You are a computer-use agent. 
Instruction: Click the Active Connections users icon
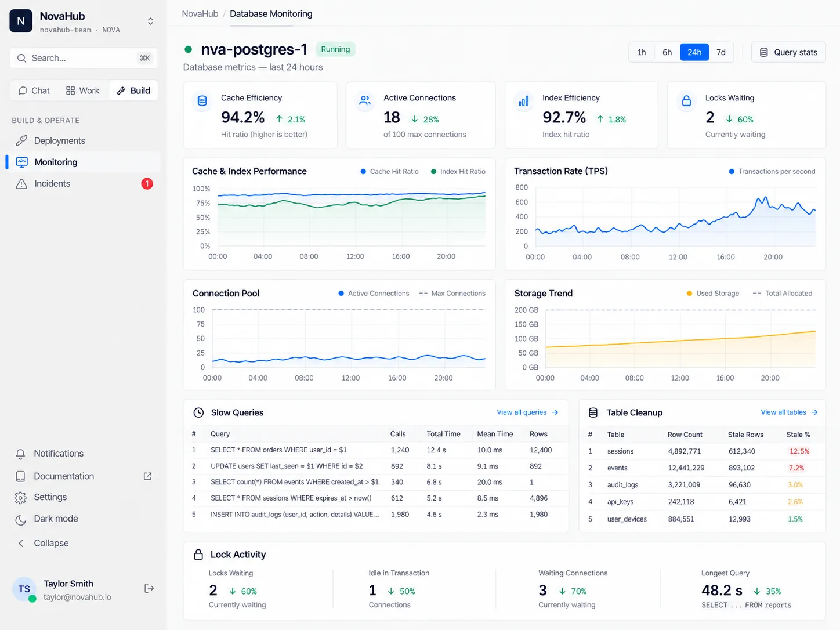pyautogui.click(x=365, y=101)
